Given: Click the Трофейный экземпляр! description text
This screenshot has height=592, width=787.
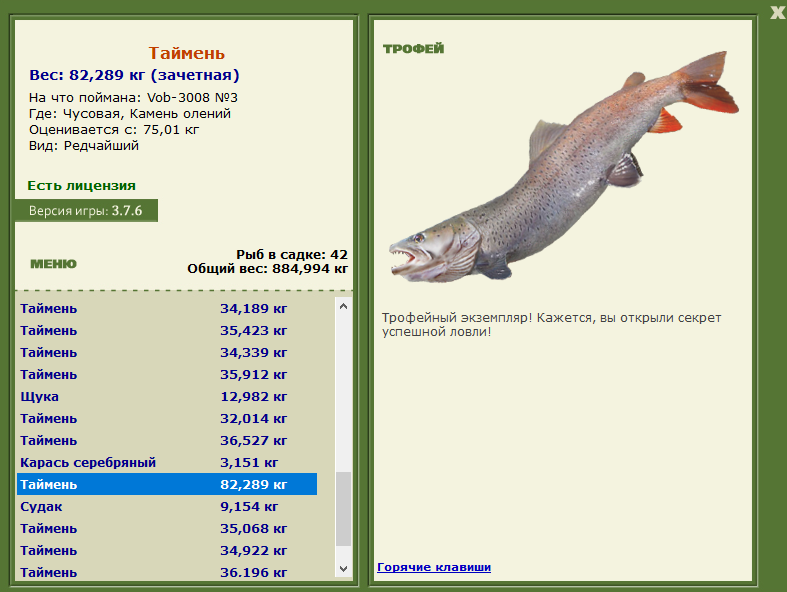Looking at the screenshot, I should pyautogui.click(x=551, y=324).
